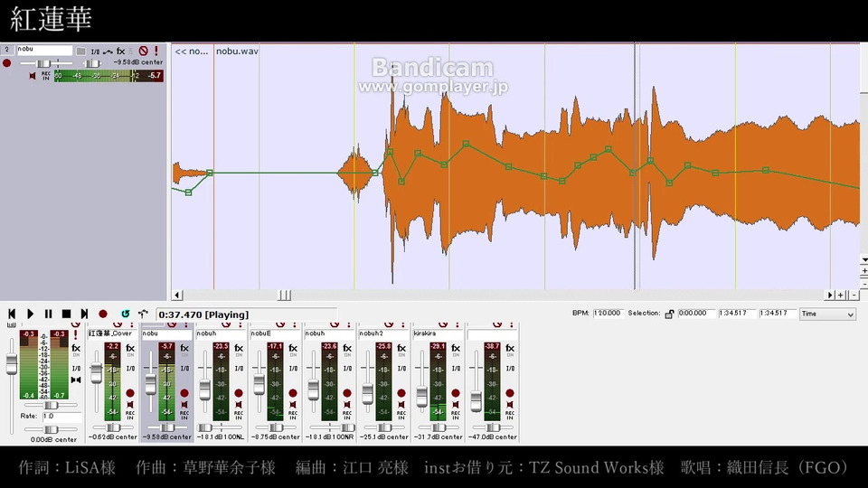
Task: Click the 0:37.470 [Playing] time display
Action: click(246, 314)
